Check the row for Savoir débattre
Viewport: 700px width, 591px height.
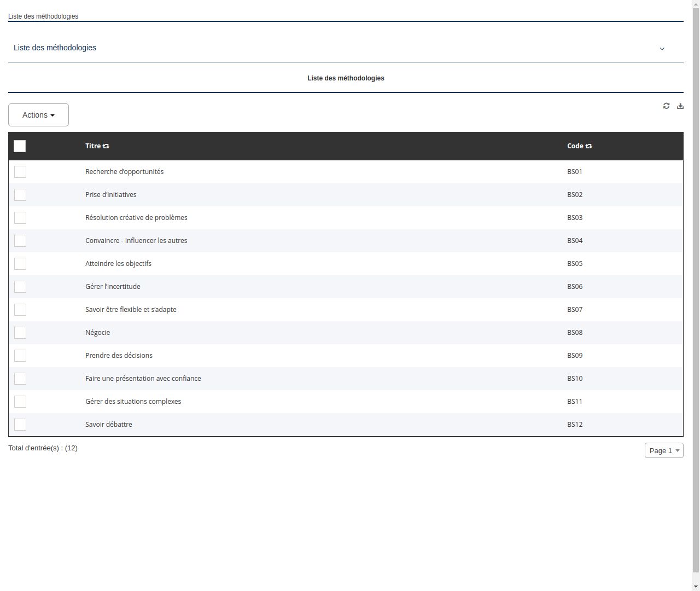click(20, 424)
